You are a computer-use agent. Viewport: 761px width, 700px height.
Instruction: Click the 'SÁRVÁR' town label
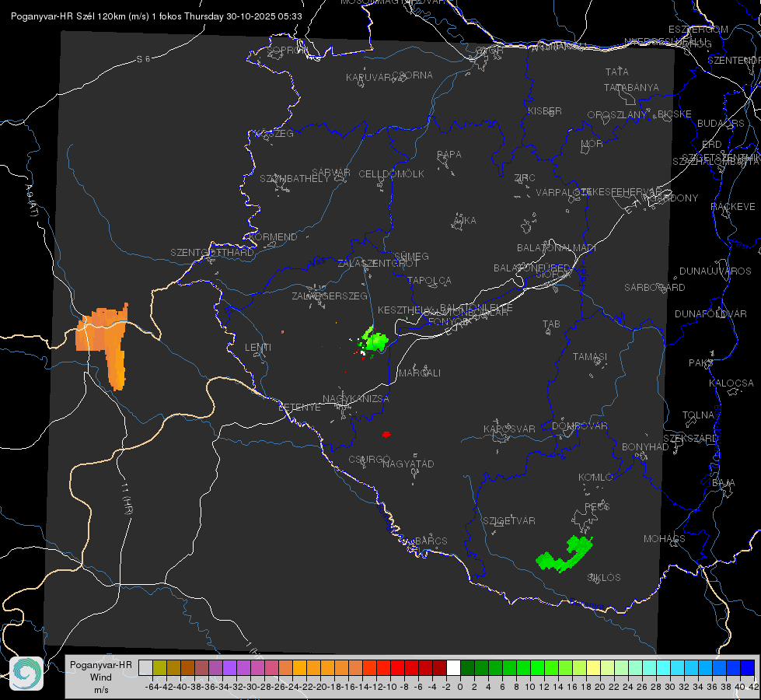coord(331,173)
